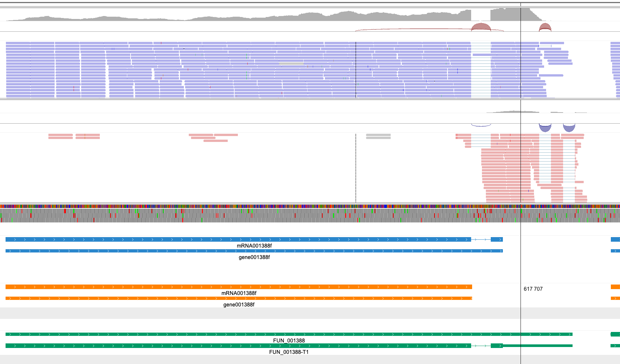Select the rightmost filled blue junction arc
Image resolution: width=620 pixels, height=364 pixels.
coord(569,128)
